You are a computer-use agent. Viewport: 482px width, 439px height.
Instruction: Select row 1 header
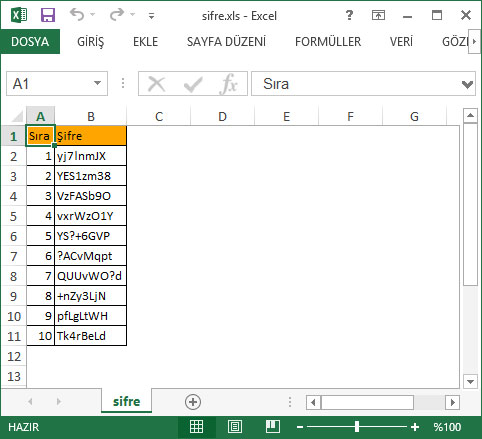click(13, 136)
